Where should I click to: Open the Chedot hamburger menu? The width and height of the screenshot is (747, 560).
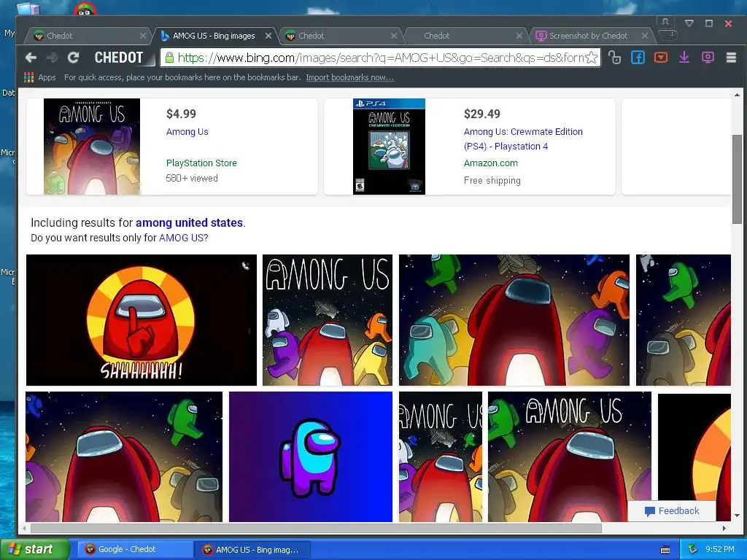coord(731,58)
